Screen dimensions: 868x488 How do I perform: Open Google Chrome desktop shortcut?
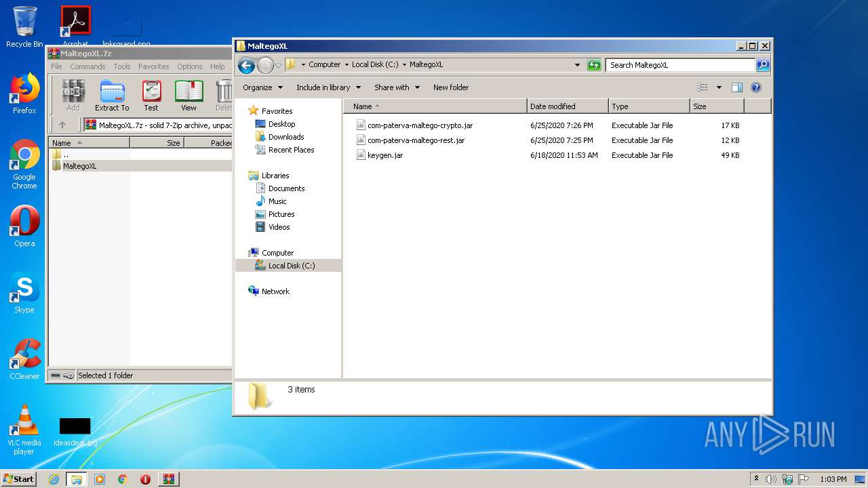tap(24, 164)
